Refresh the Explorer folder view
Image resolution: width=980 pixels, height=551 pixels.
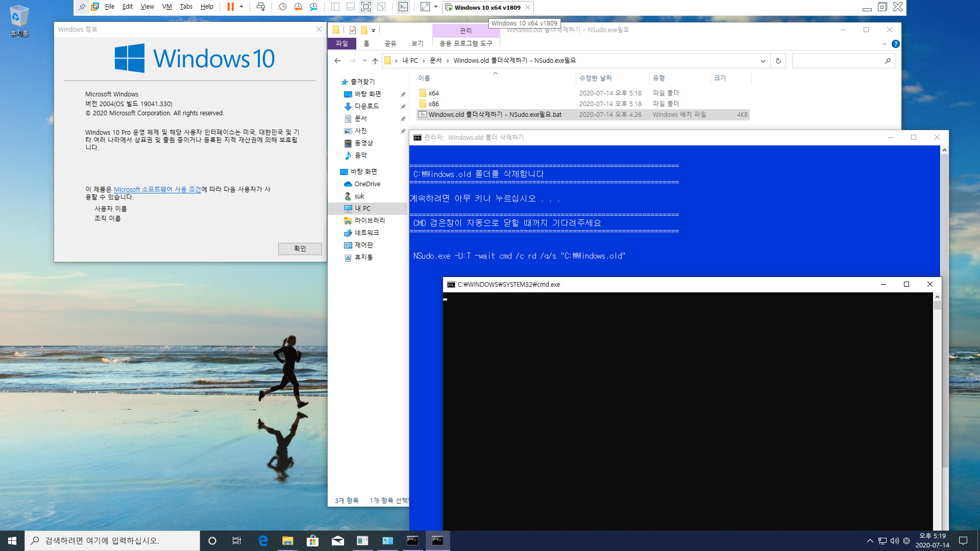click(778, 61)
